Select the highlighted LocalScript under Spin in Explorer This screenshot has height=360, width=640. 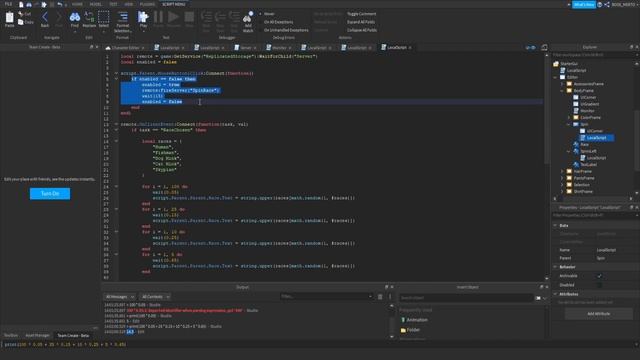pos(597,138)
